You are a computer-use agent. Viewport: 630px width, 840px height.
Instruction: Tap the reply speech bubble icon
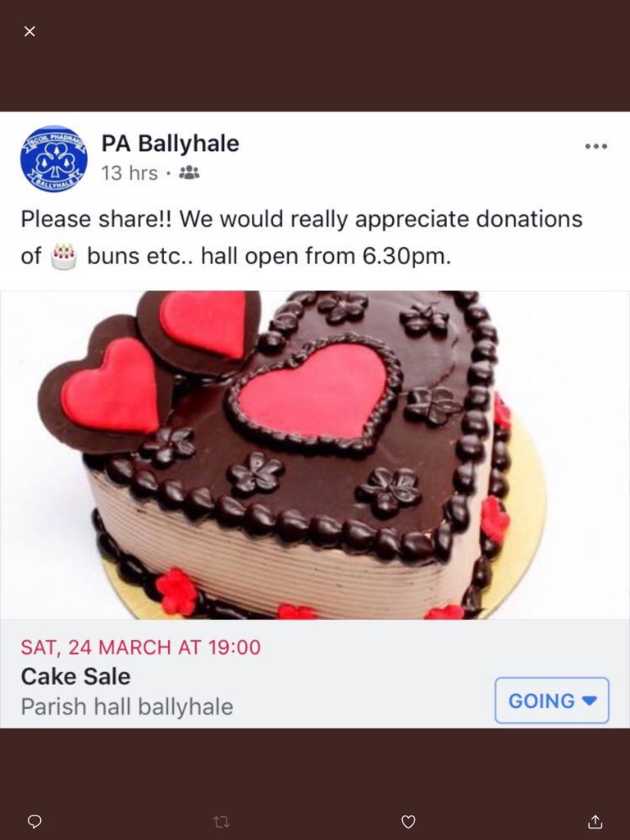point(34,820)
